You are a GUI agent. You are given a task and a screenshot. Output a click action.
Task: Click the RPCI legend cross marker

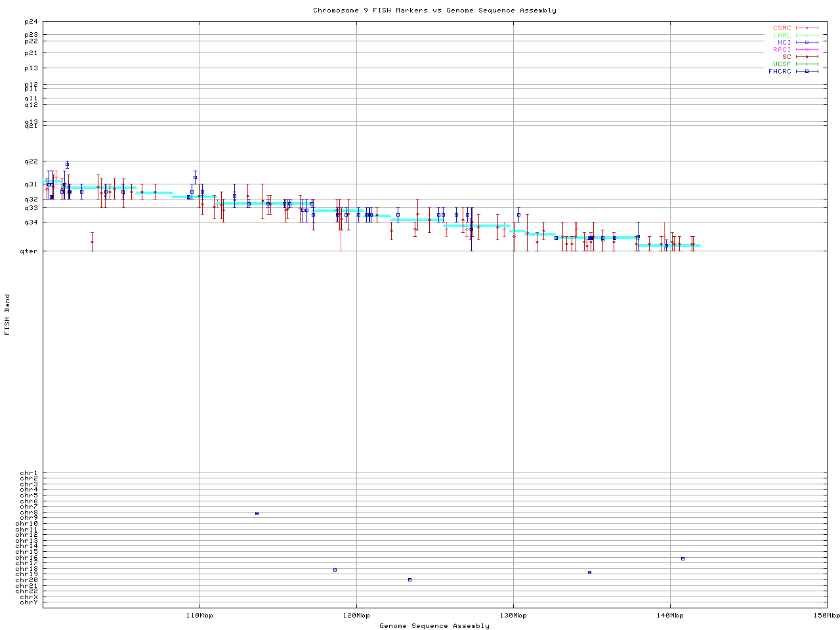click(807, 50)
